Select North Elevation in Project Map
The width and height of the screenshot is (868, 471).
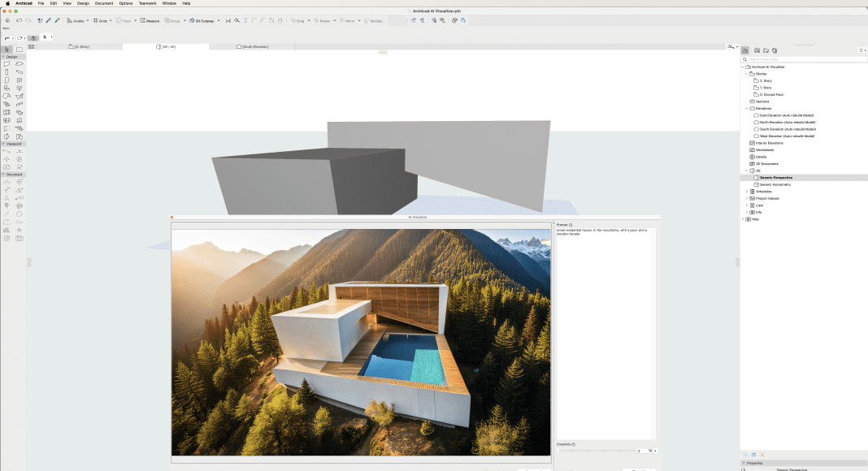point(787,123)
